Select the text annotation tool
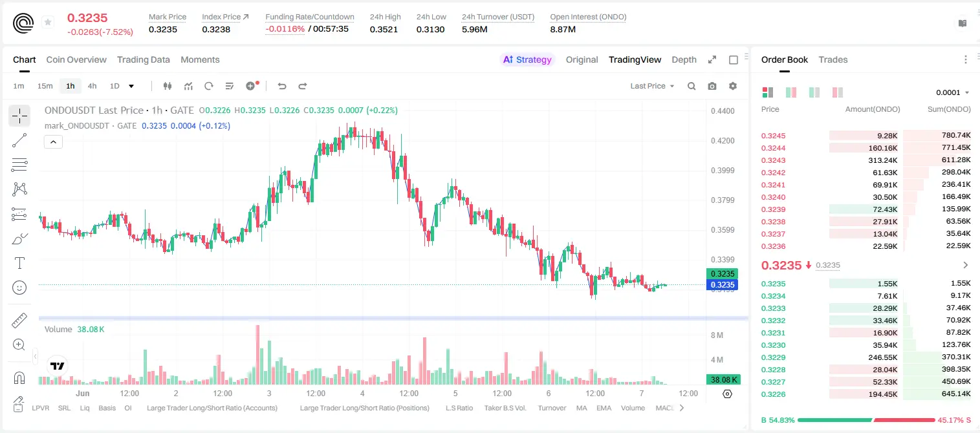This screenshot has height=433, width=980. 19,263
